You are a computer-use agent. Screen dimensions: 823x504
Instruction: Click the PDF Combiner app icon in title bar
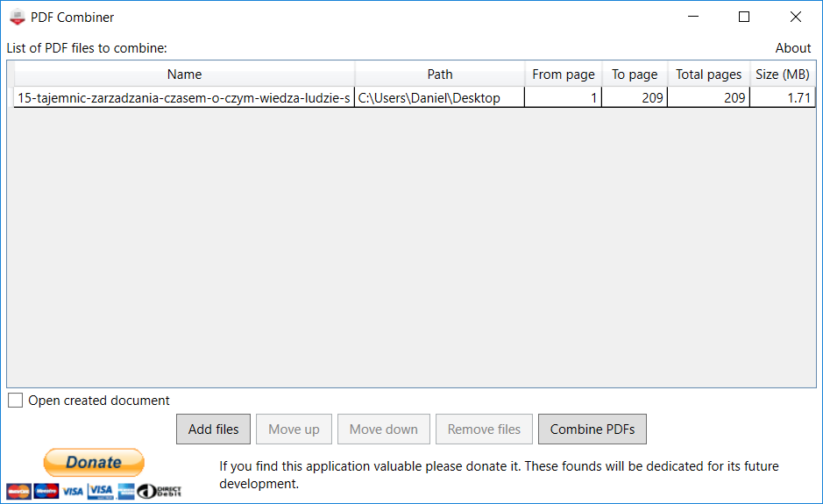pyautogui.click(x=17, y=18)
